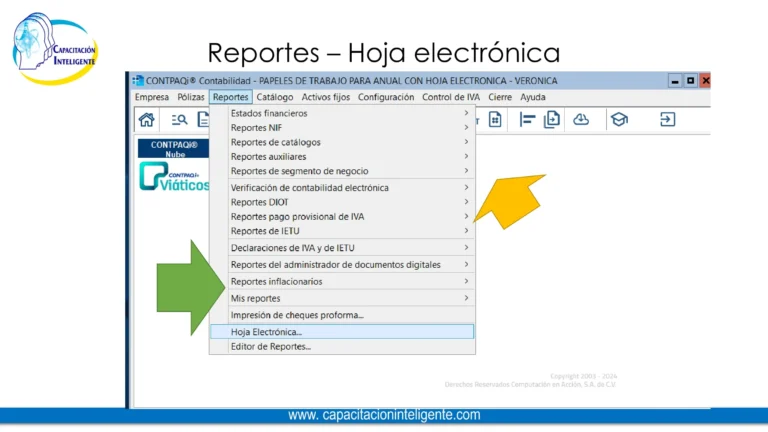Expand the Estados financieros submenu
This screenshot has width=768, height=432.
[340, 113]
